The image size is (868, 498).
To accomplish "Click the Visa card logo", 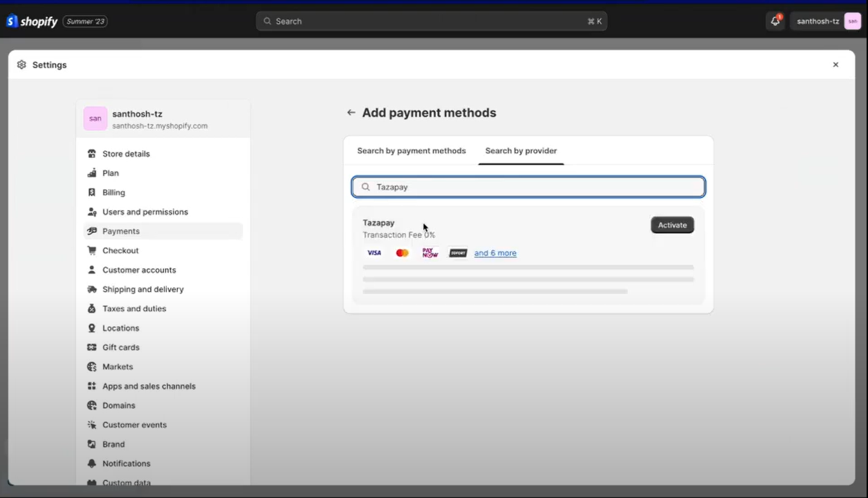I will 374,253.
